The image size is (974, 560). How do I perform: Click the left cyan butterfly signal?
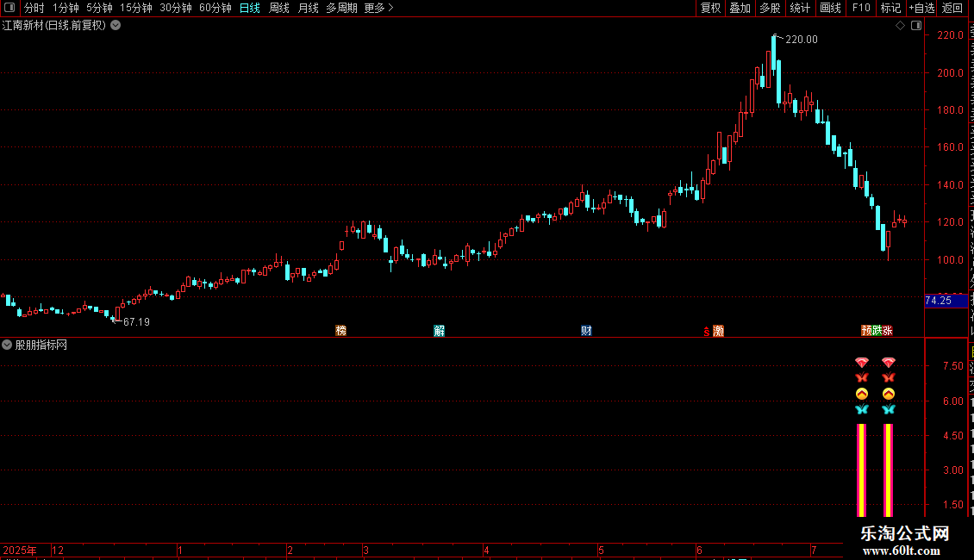(862, 409)
